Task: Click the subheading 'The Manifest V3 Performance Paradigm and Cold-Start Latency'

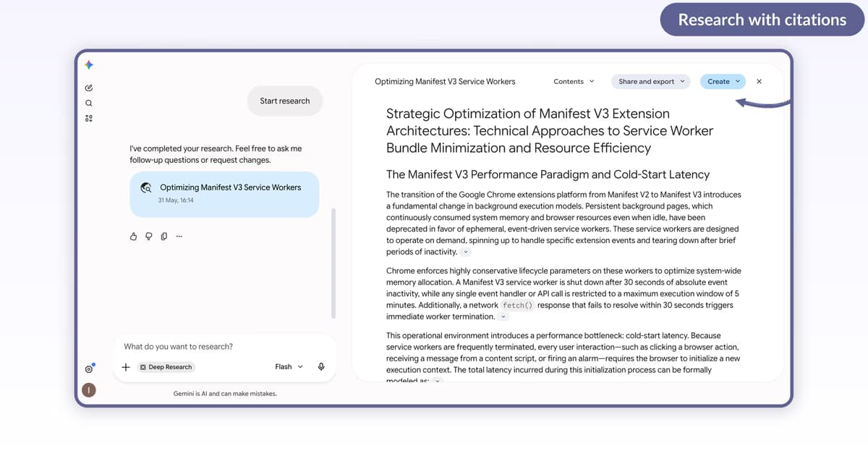Action: click(548, 174)
